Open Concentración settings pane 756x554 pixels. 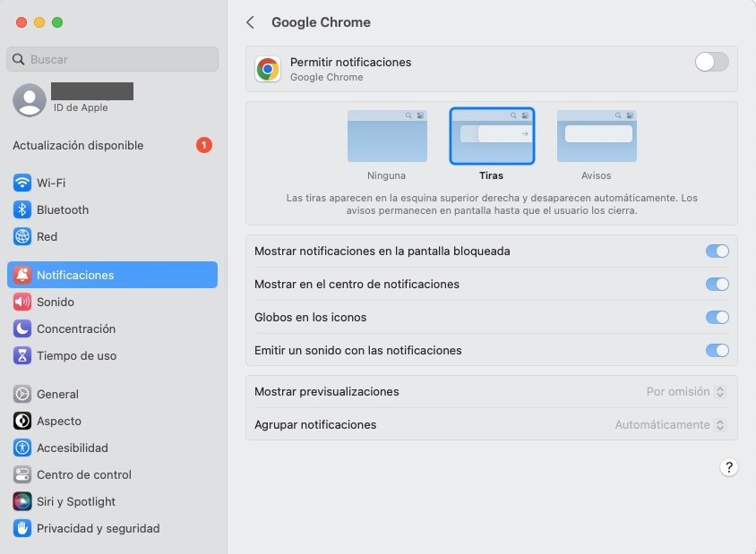[x=112, y=329]
